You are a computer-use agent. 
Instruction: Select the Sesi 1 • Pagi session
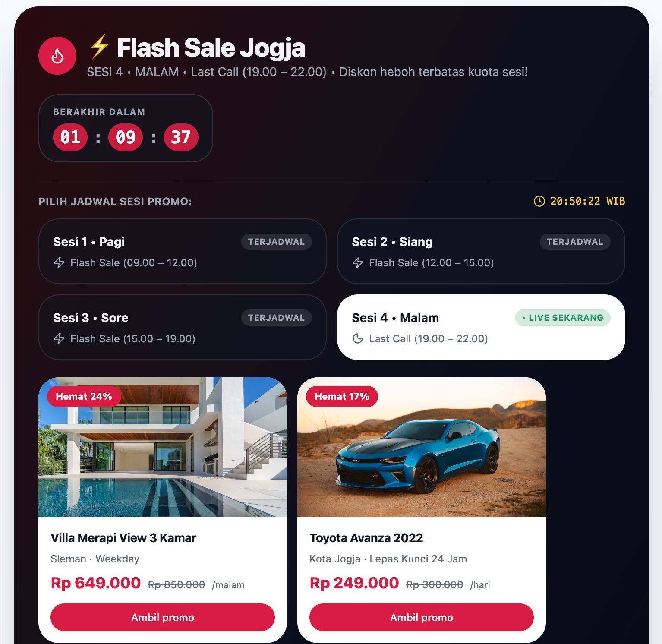[182, 251]
